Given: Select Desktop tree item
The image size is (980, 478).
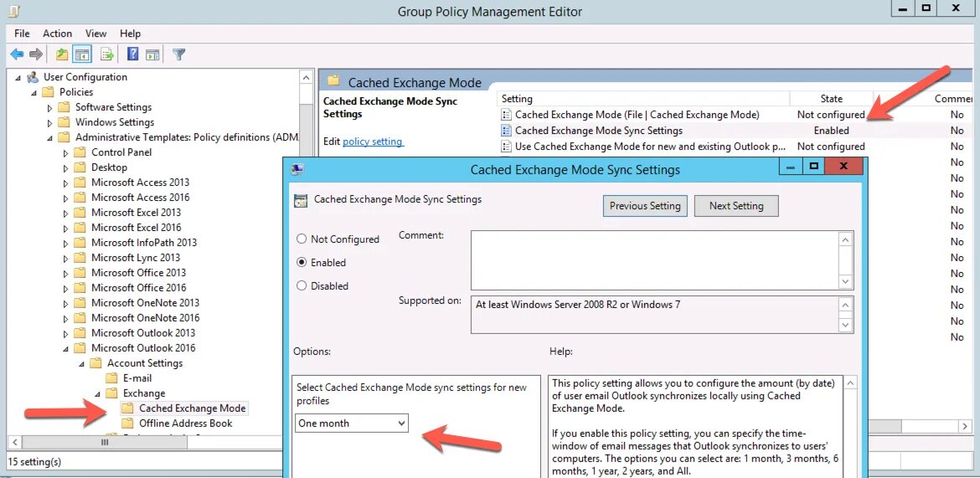Looking at the screenshot, I should click(x=110, y=167).
